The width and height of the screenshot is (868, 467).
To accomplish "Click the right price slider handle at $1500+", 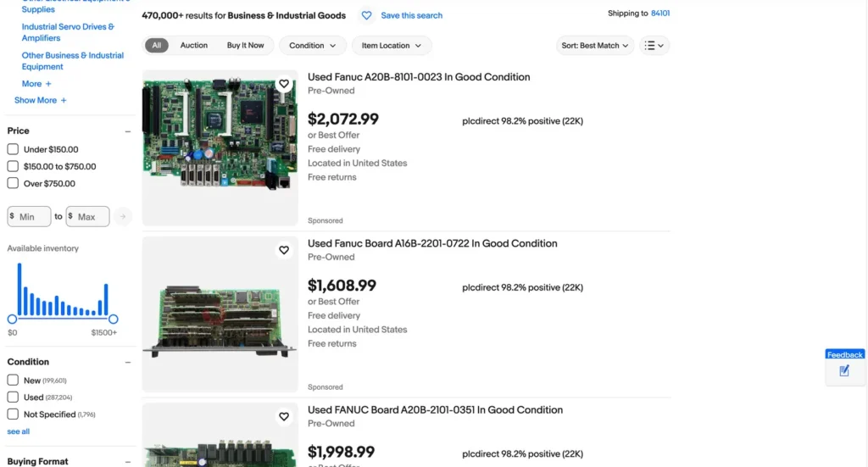I will tap(114, 320).
